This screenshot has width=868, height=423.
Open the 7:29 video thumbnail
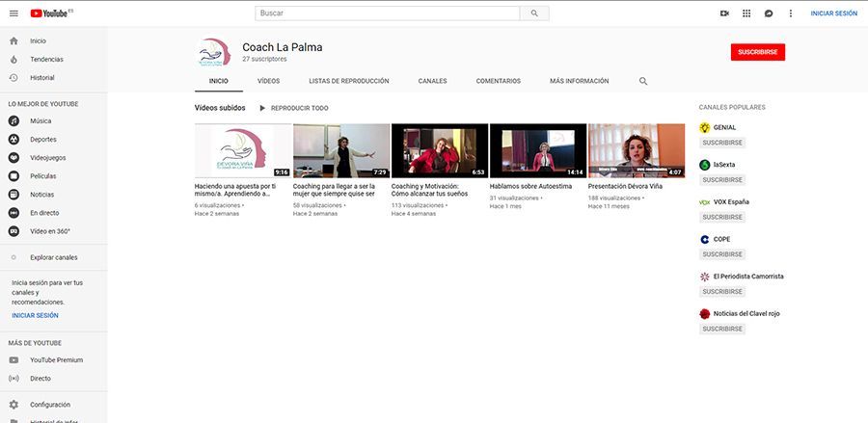(341, 150)
